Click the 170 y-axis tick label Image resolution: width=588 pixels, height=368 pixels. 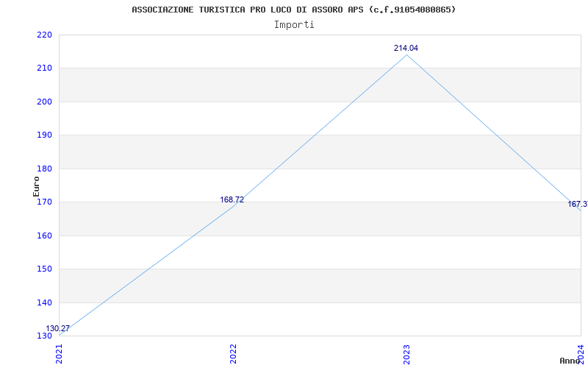pyautogui.click(x=44, y=202)
